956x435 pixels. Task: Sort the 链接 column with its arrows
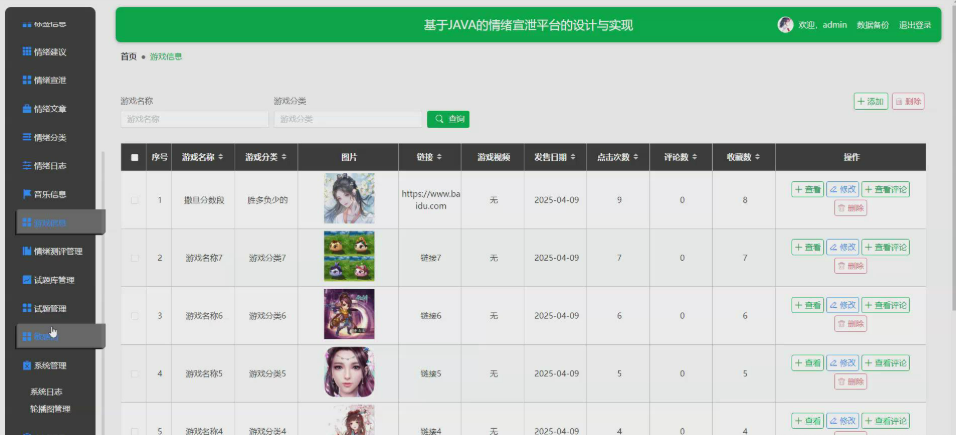(440, 157)
